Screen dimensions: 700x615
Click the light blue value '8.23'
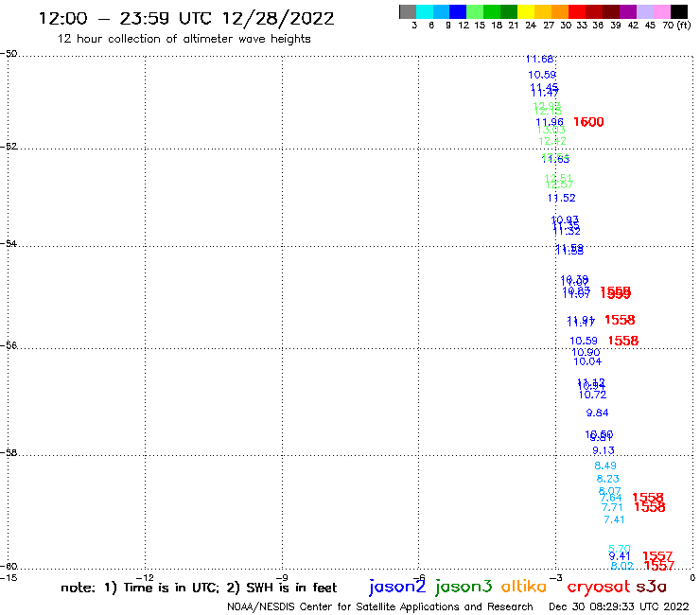(608, 479)
